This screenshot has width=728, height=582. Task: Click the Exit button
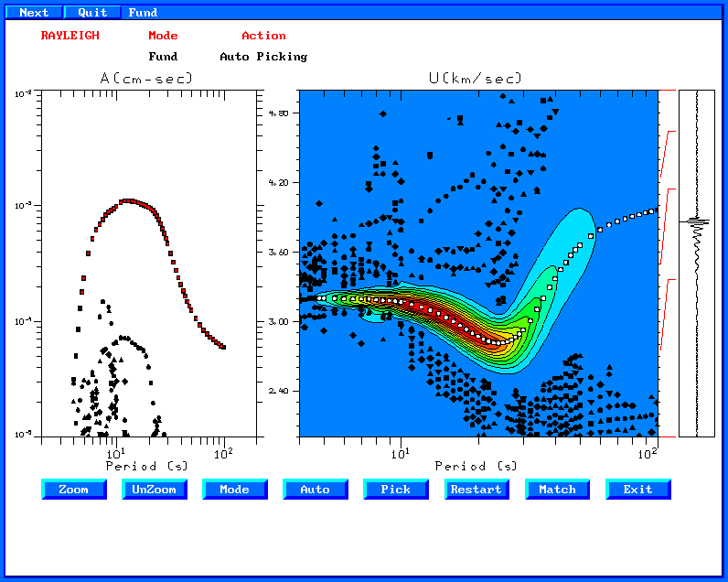point(638,490)
